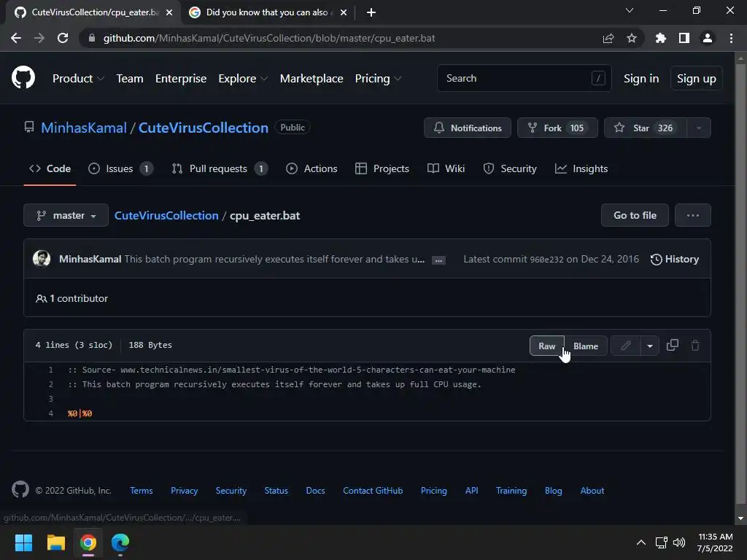
Task: Open Chrome side panel icon
Action: click(684, 38)
